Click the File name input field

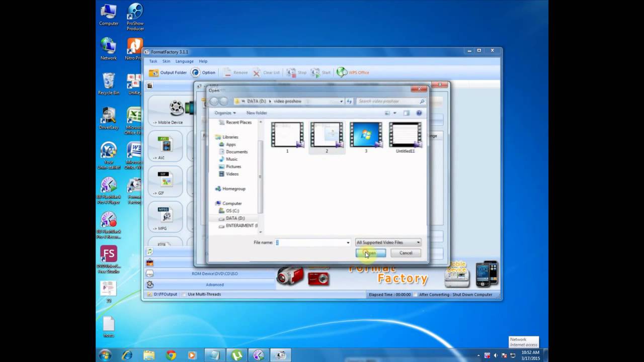point(309,242)
